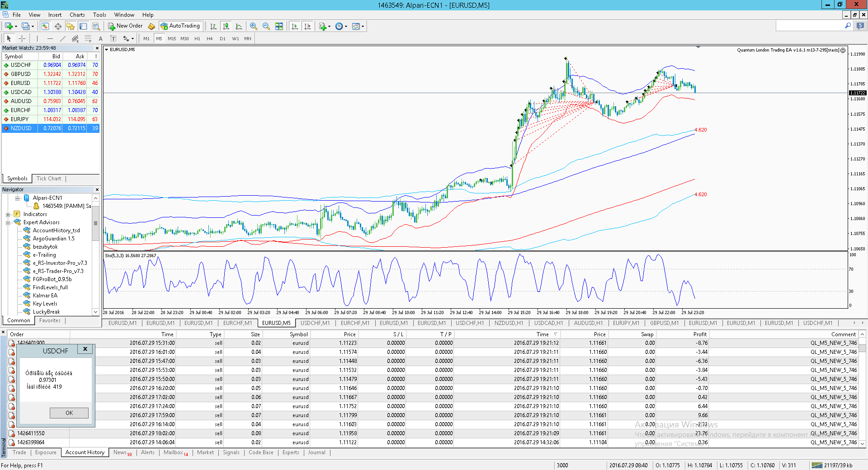Select the horizontal line drawing tool
The height and width of the screenshot is (470, 868).
click(x=50, y=38)
